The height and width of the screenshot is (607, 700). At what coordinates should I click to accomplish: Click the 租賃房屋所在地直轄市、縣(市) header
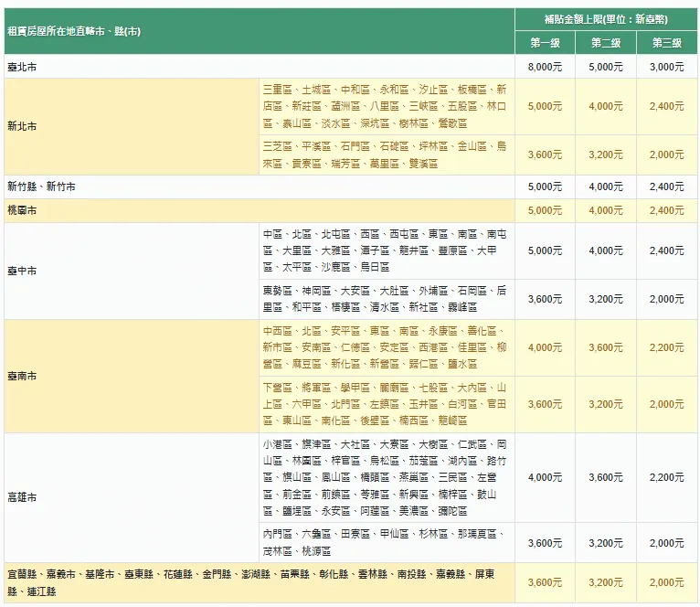point(74,30)
